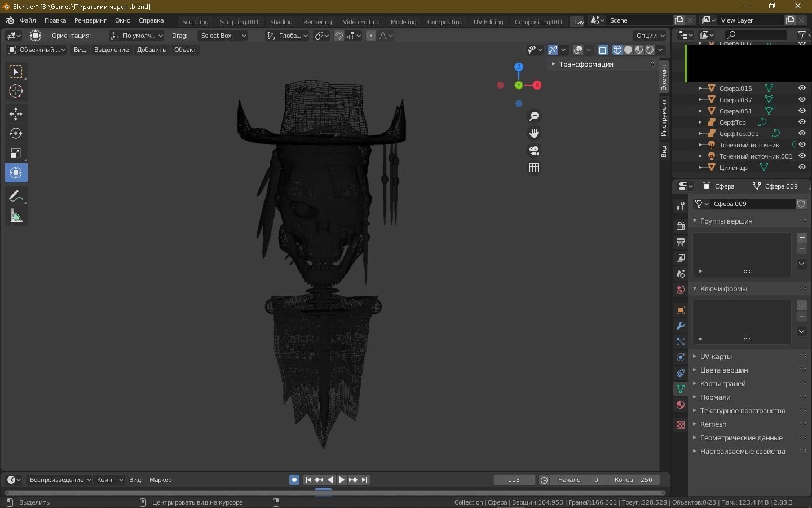
Task: Open the Select Box drag dropdown
Action: 223,36
